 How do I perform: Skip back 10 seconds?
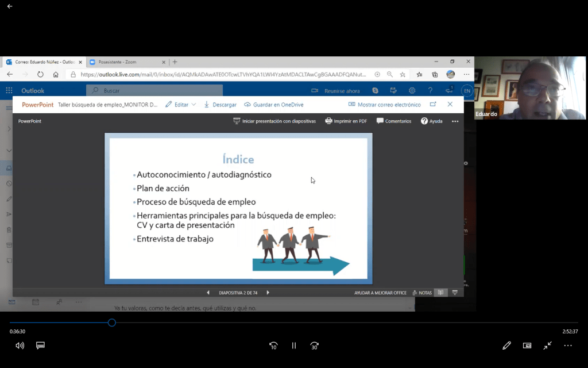point(273,346)
